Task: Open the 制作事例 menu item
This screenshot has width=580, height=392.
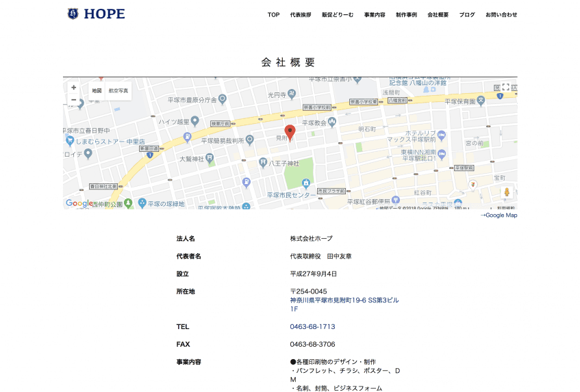Action: pos(406,15)
